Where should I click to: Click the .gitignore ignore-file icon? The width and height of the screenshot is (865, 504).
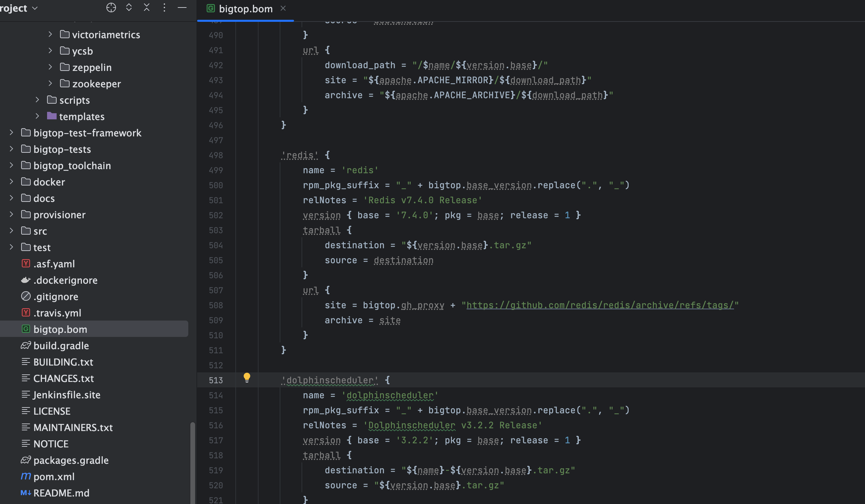coord(26,296)
